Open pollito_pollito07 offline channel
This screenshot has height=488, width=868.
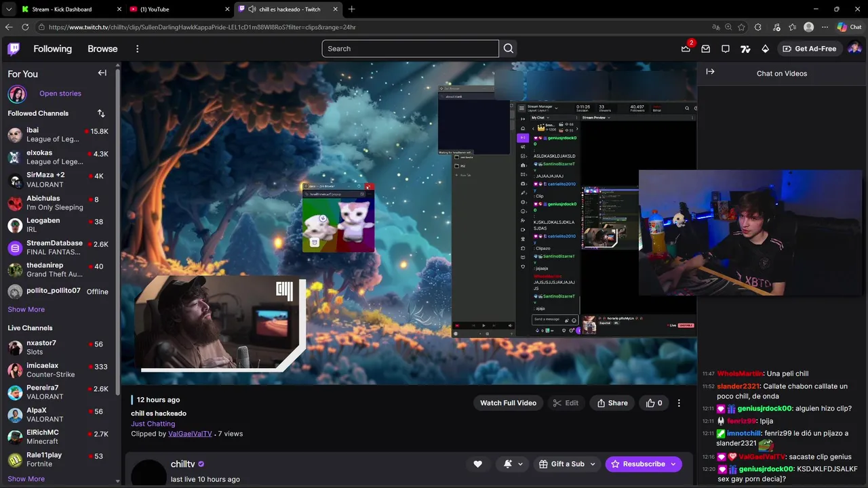pyautogui.click(x=58, y=291)
